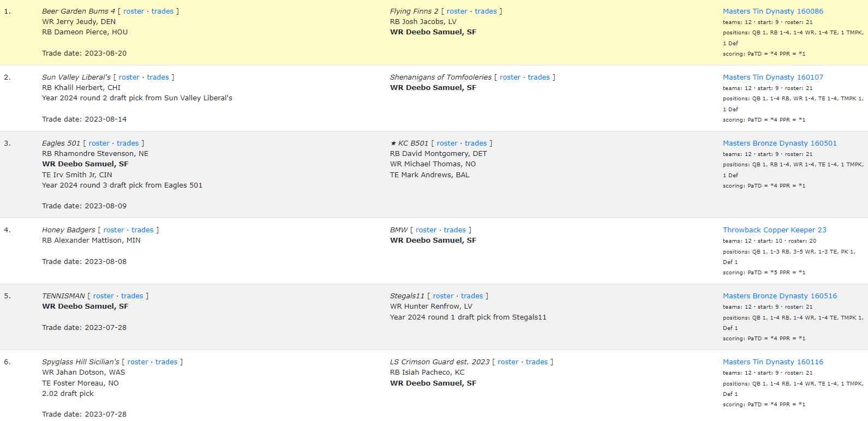Select text 'RB Rhamondre Stevenson, NE'

95,153
